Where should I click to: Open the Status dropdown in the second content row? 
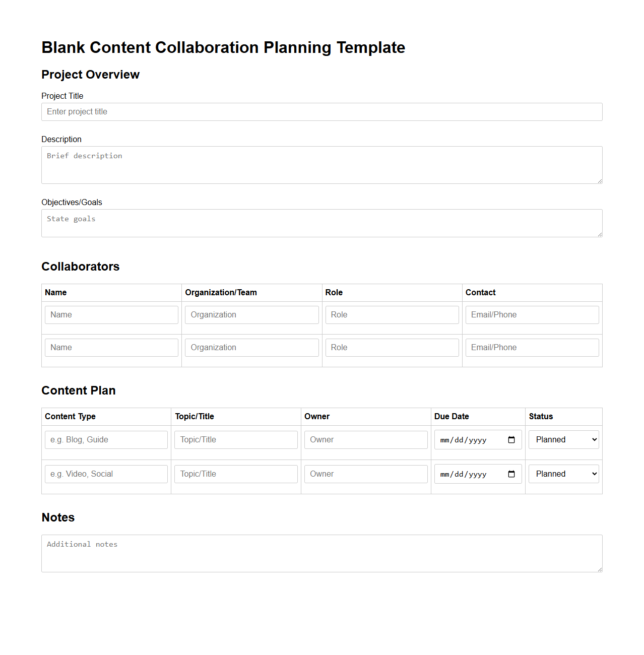click(563, 474)
